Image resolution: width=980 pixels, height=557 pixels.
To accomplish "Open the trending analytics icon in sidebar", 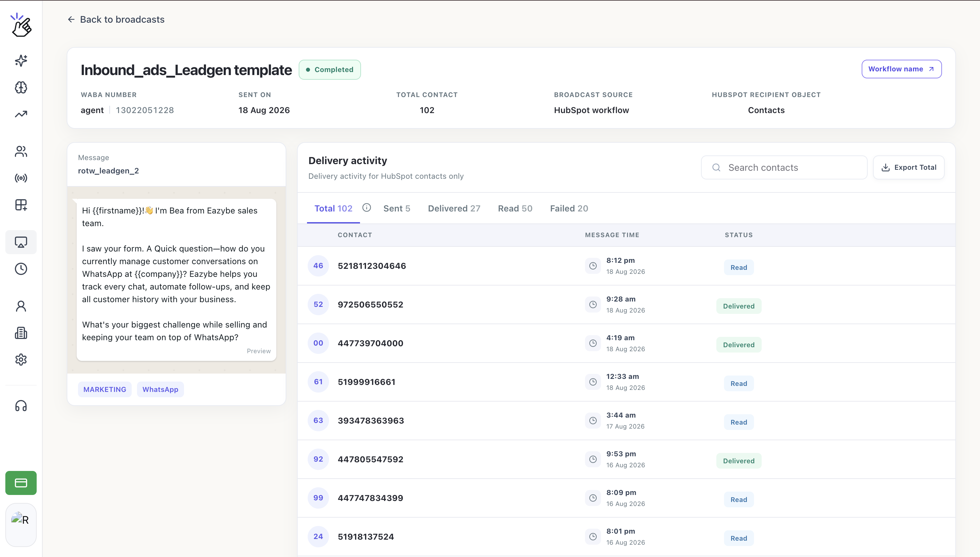I will (21, 114).
